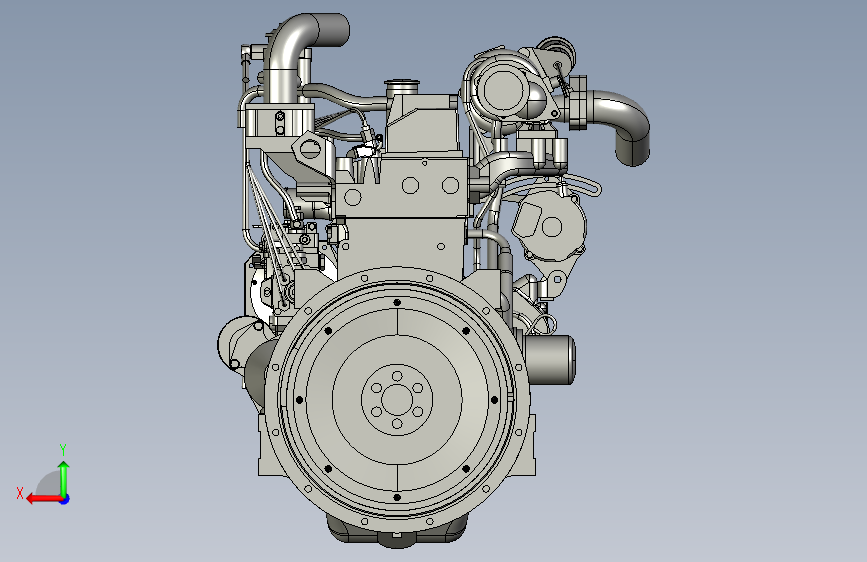The width and height of the screenshot is (867, 562).
Task: Pick the filler neck cap atop the valve cover
Action: click(402, 86)
